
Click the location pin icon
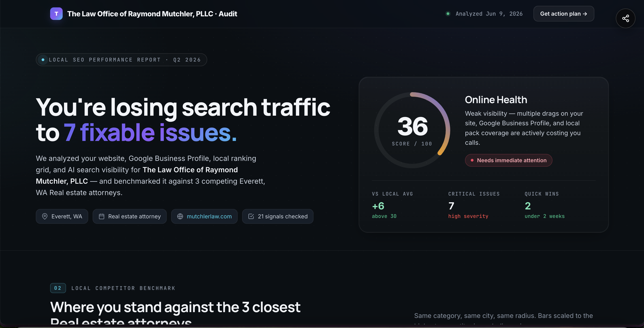click(x=45, y=216)
